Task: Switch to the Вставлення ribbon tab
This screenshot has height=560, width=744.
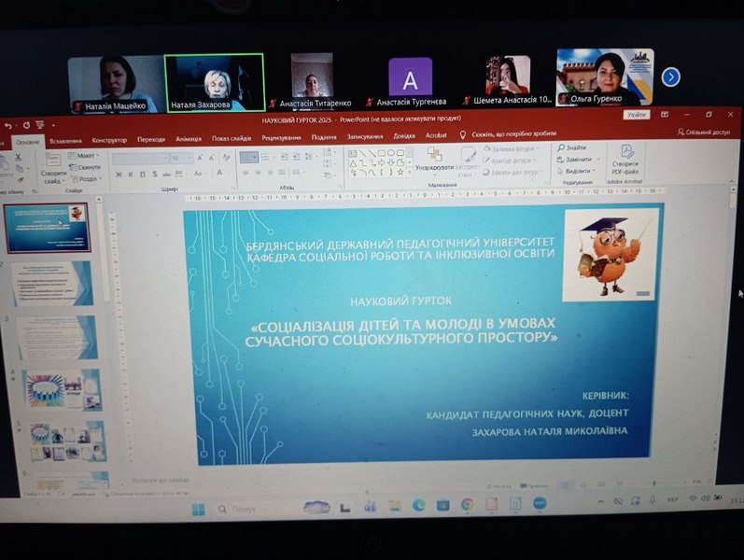Action: point(65,140)
